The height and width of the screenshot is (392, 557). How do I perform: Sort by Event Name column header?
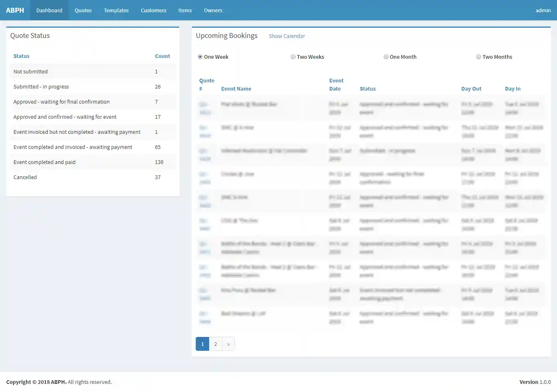[x=236, y=89]
